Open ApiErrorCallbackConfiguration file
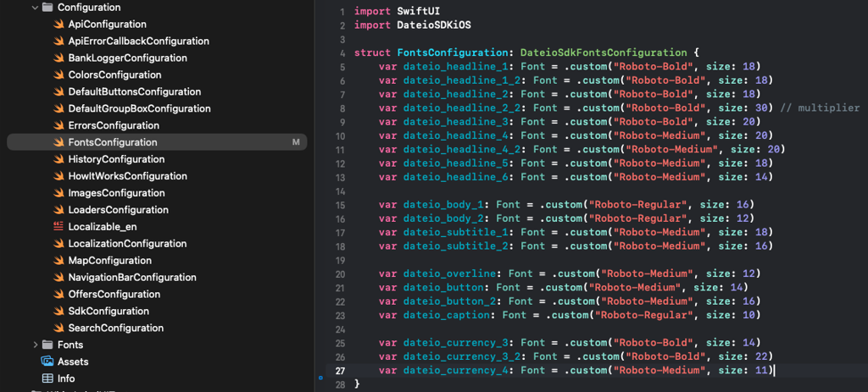 coord(138,41)
